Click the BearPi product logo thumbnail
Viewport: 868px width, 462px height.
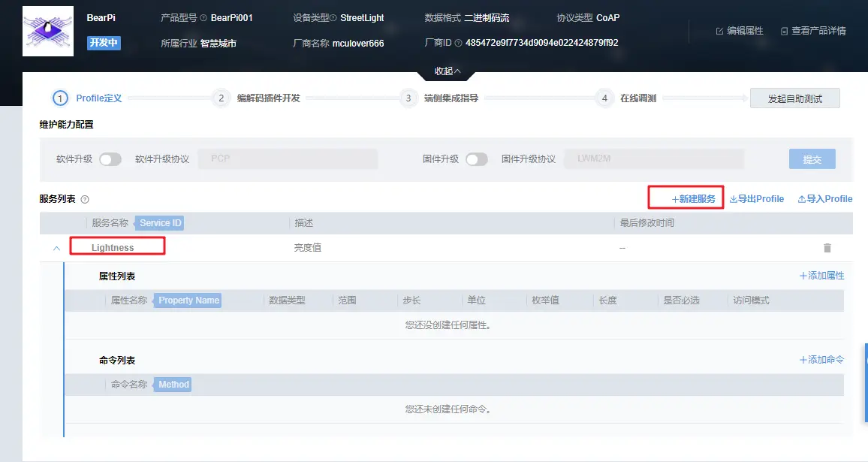point(48,31)
